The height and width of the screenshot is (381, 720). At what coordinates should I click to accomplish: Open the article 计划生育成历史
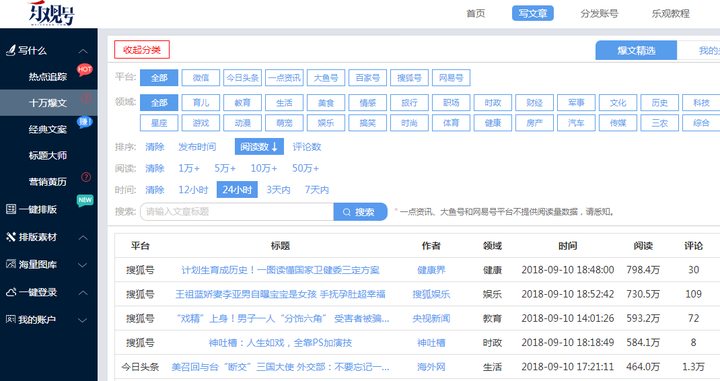281,270
